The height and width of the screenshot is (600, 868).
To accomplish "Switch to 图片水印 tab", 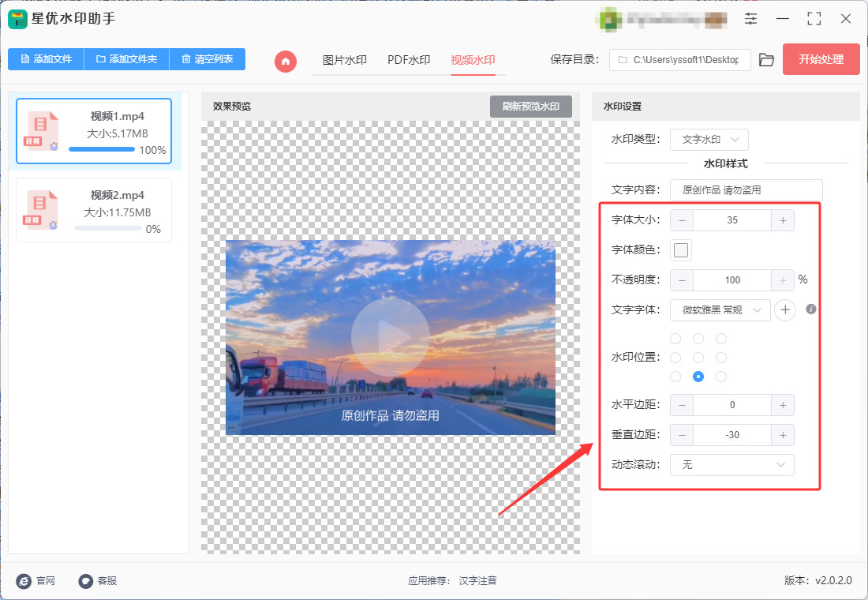I will pyautogui.click(x=344, y=60).
